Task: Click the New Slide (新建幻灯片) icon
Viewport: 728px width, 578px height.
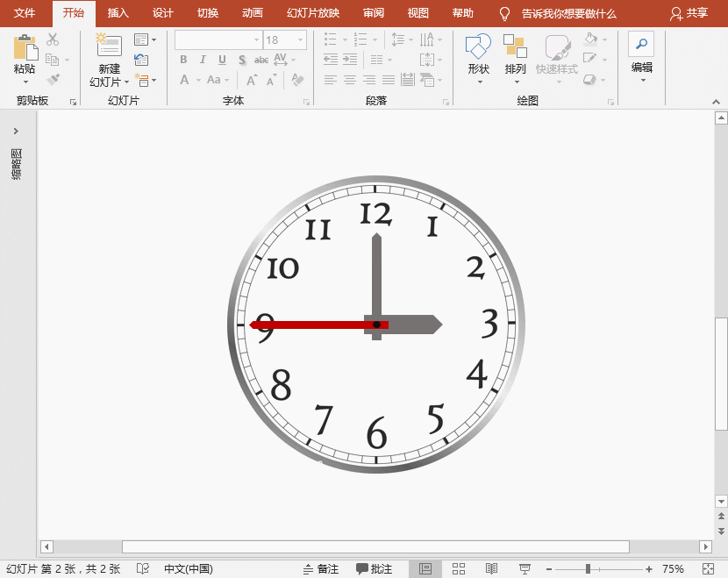Action: (x=109, y=47)
